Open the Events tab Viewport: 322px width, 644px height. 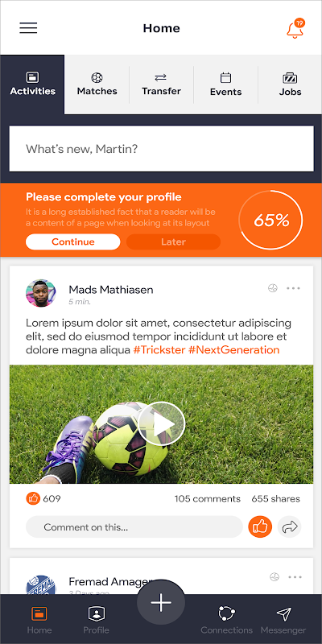(225, 85)
